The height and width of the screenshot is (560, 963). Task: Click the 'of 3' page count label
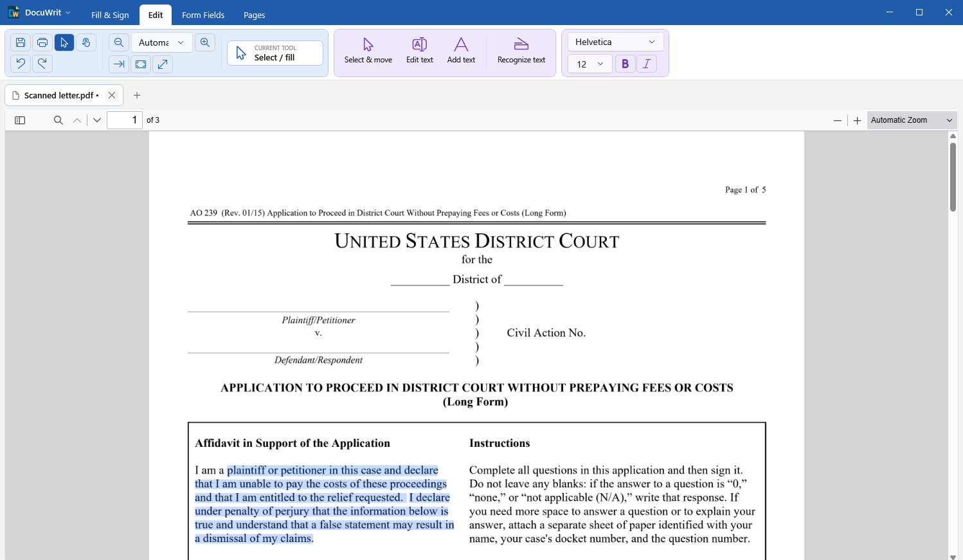coord(153,120)
